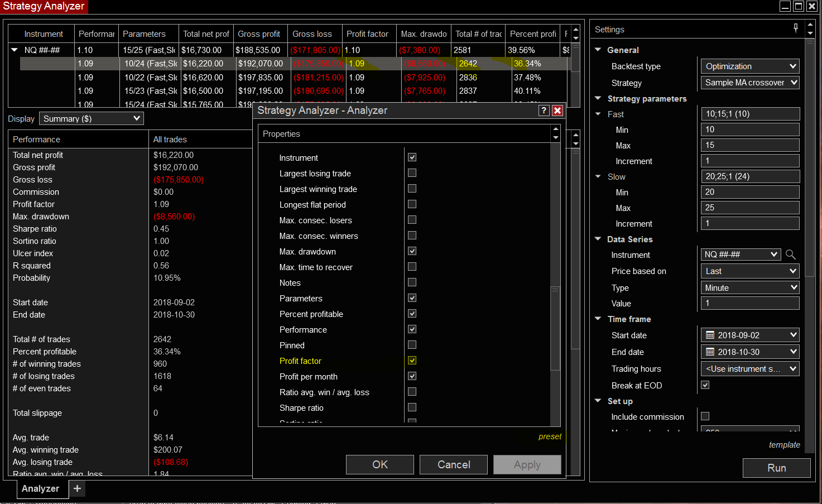Click OK in the Analyzer properties dialog
822x504 pixels.
tap(380, 464)
